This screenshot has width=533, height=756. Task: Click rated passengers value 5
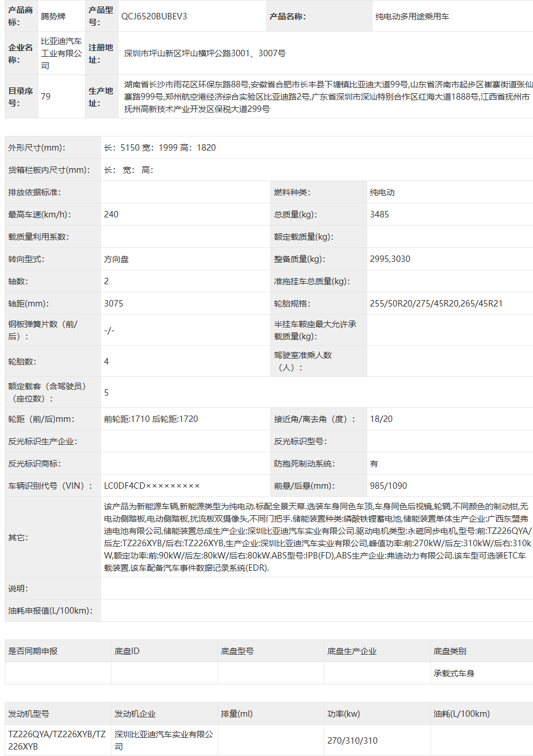[x=107, y=393]
